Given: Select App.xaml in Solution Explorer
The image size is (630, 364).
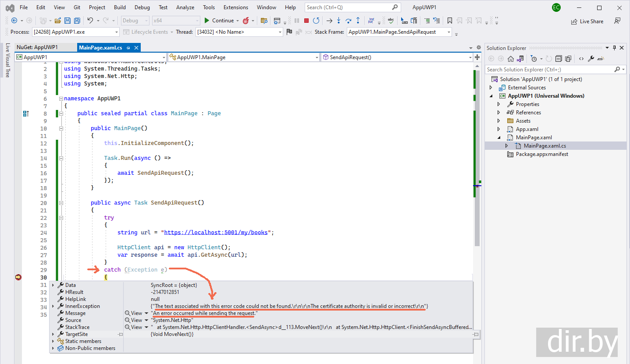Looking at the screenshot, I should pos(527,129).
